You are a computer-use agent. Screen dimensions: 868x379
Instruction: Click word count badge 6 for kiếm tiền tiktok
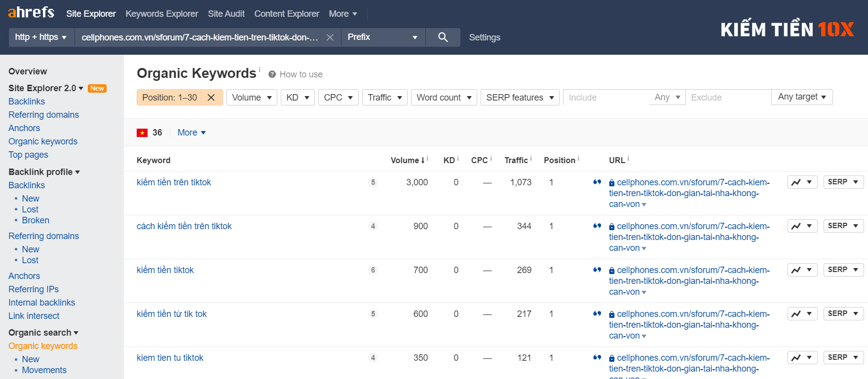pos(373,270)
